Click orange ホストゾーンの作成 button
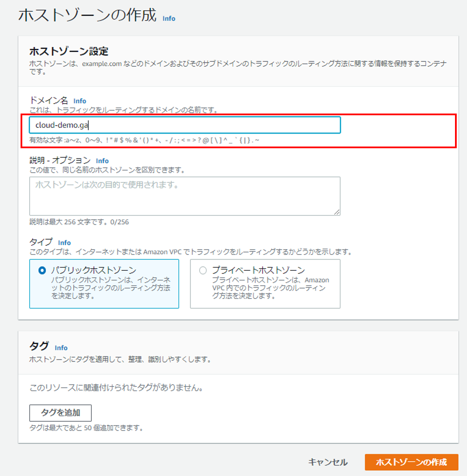 tap(411, 462)
